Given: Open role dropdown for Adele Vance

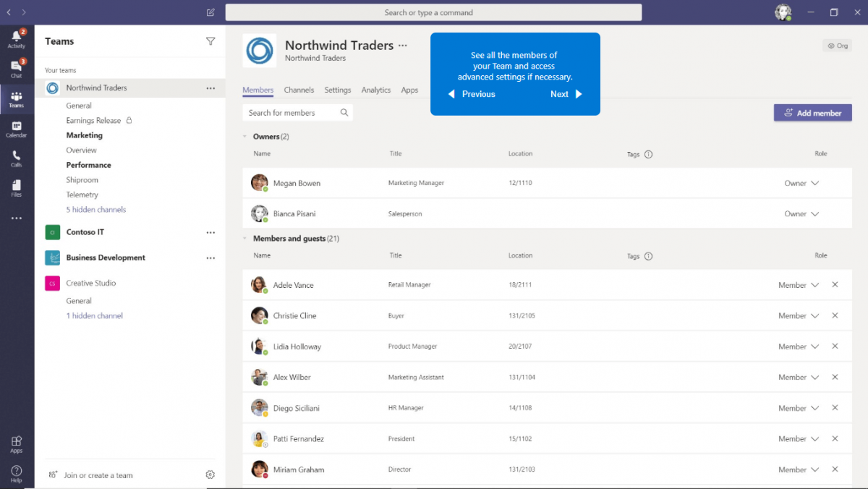Looking at the screenshot, I should click(x=814, y=285).
